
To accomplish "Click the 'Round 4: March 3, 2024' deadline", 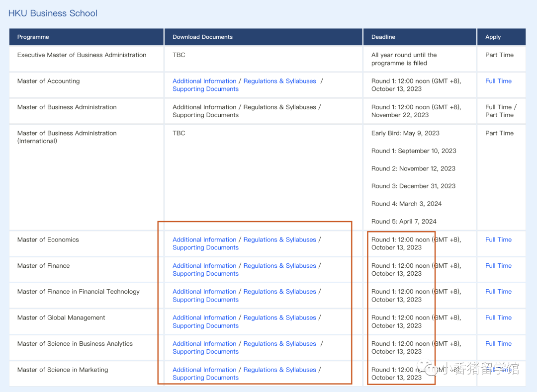I will pos(407,204).
